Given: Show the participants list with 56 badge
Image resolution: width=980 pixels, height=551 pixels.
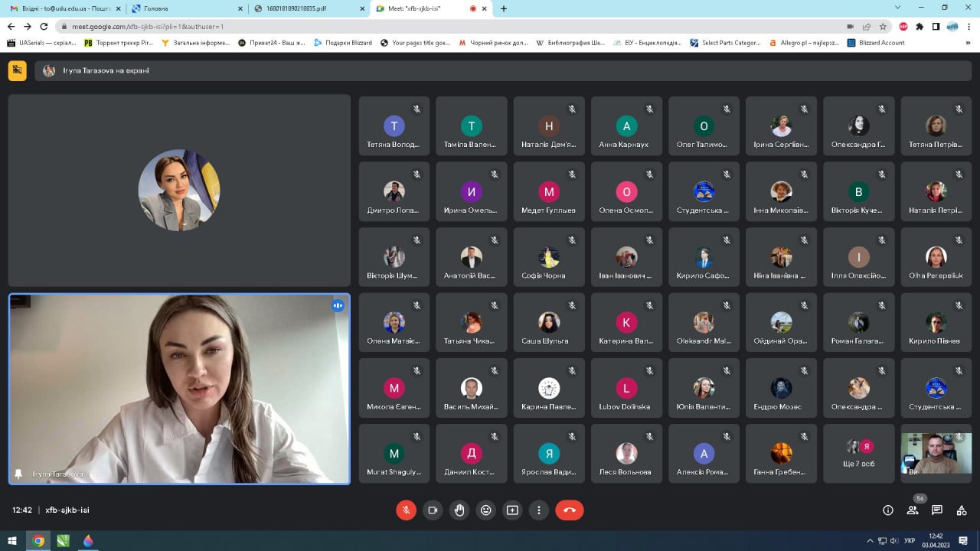Looking at the screenshot, I should click(913, 510).
